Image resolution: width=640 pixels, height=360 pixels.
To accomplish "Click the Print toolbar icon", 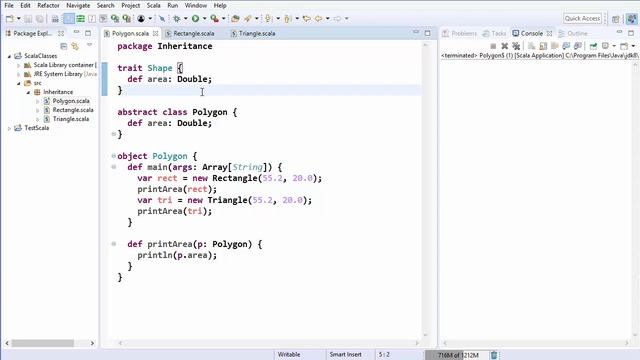I will (55, 19).
